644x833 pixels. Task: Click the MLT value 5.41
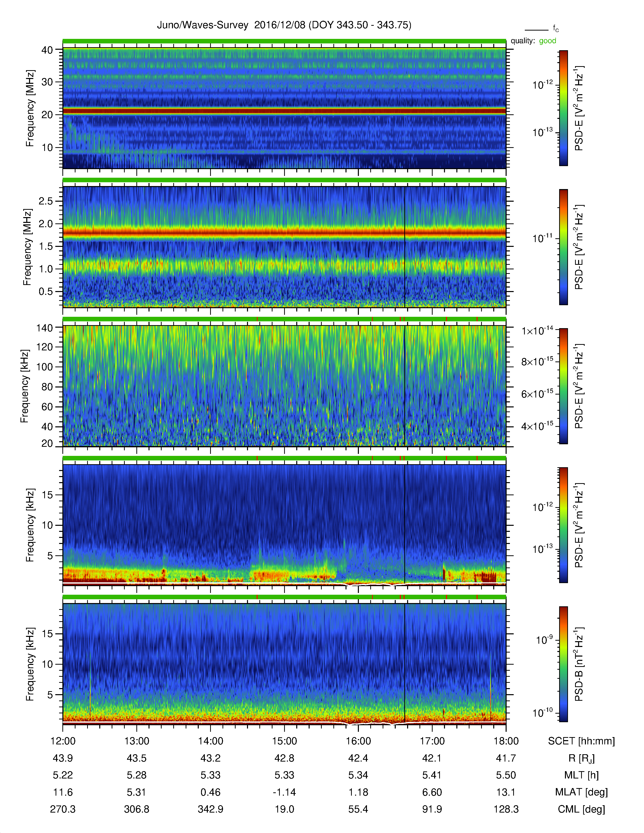[x=432, y=775]
